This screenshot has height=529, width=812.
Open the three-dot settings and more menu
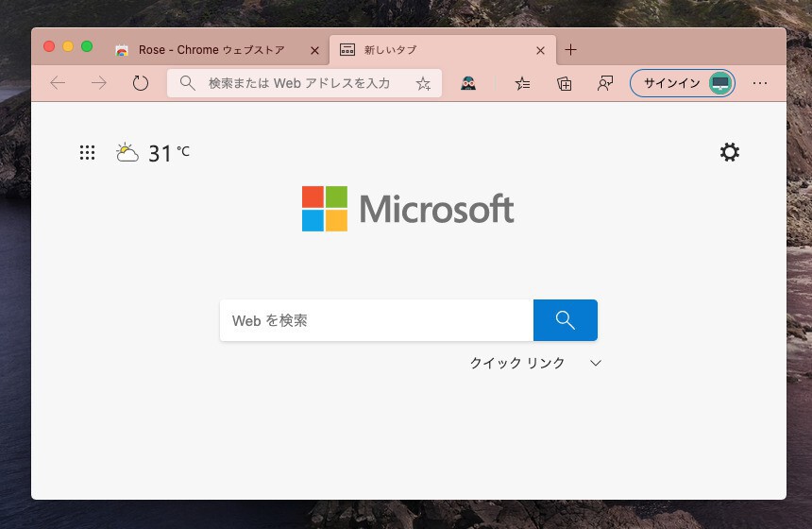760,83
